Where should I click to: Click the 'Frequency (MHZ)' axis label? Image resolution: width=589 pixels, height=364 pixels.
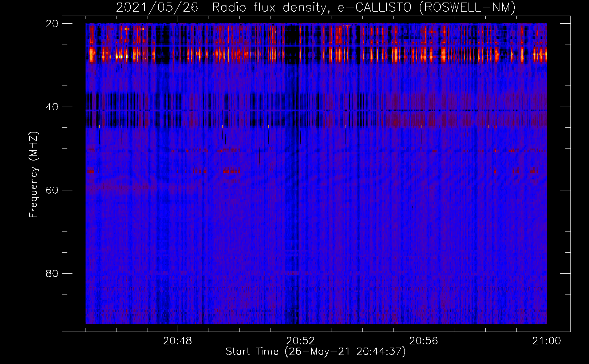point(33,174)
